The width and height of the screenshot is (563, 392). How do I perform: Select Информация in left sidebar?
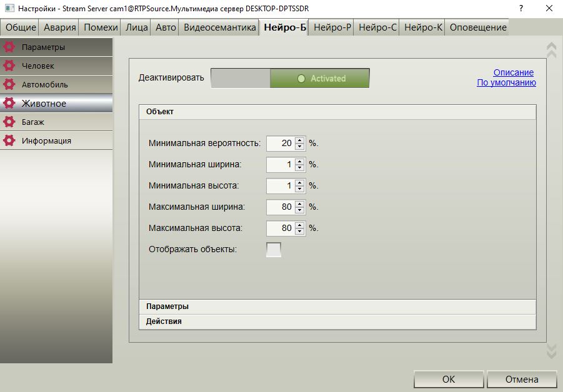56,140
